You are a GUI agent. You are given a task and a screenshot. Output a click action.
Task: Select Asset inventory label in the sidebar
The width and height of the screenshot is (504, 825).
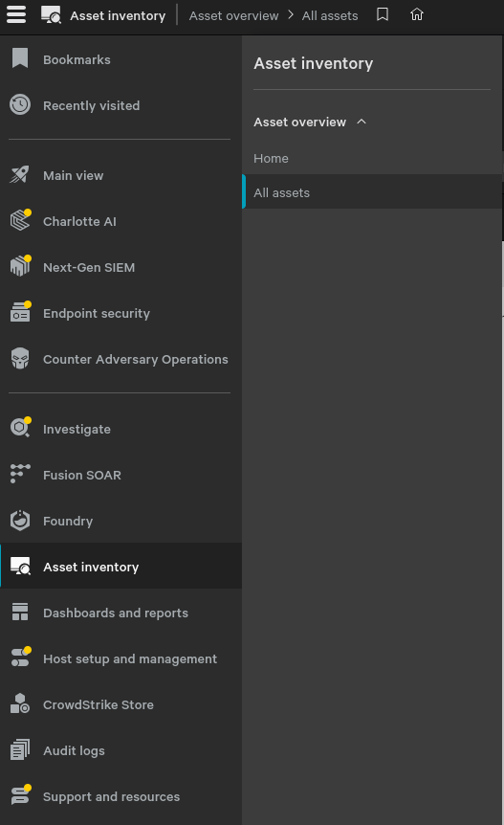(x=91, y=567)
